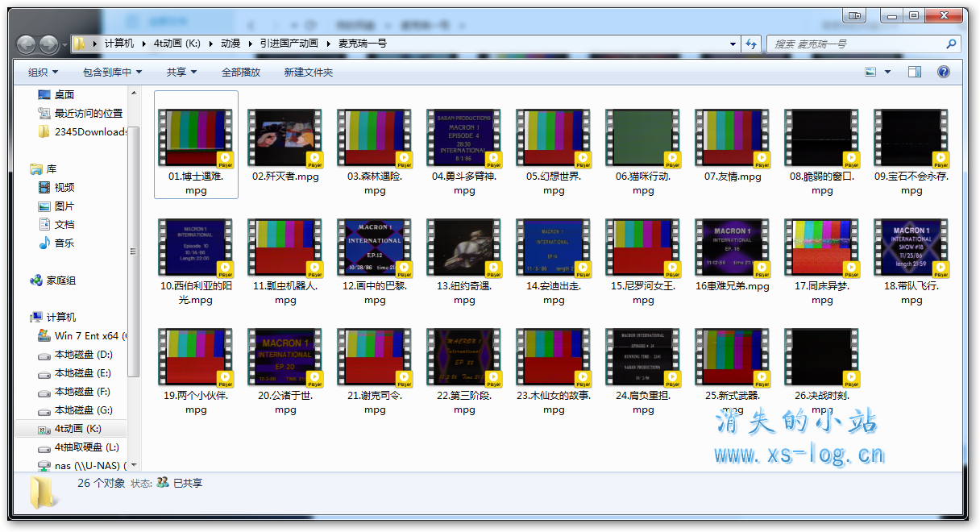Image resolution: width=980 pixels, height=532 pixels.
Task: Click the folder icon in the address bar
Action: click(80, 44)
